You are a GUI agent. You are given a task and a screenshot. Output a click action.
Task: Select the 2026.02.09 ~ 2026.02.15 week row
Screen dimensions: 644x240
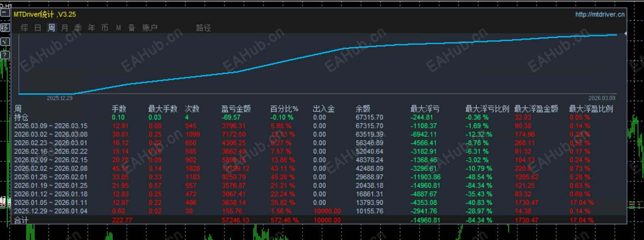pyautogui.click(x=51, y=160)
